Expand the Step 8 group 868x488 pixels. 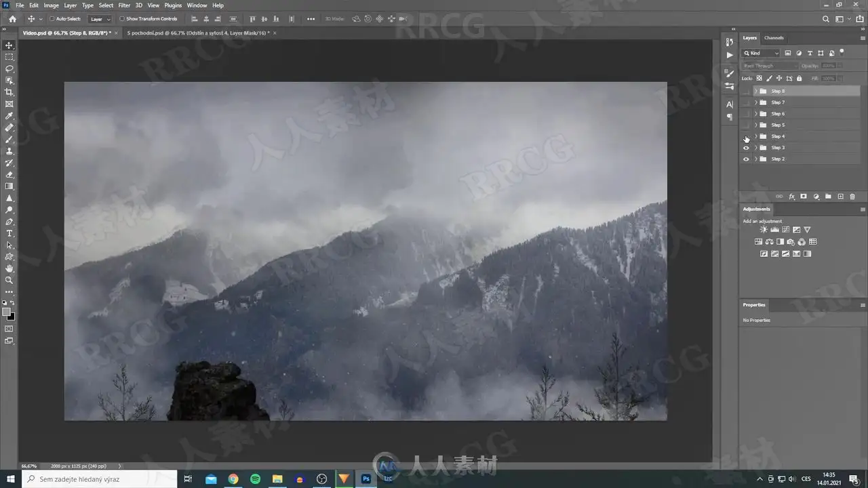756,91
